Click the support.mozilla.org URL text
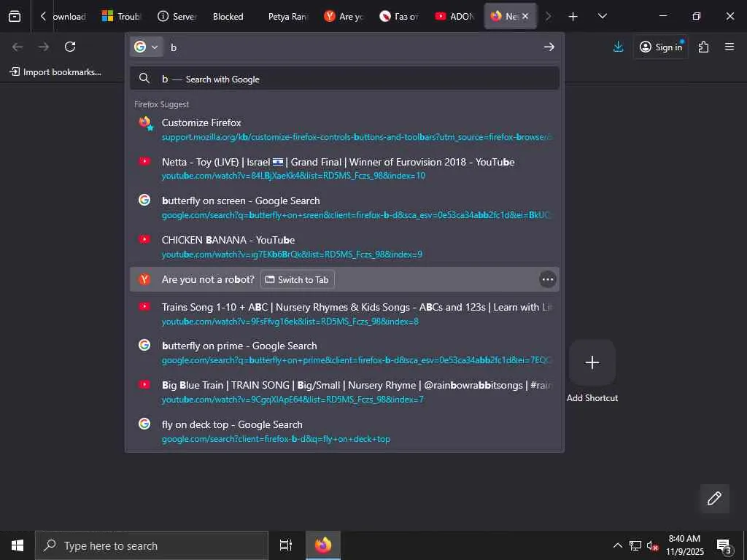Screen dimensions: 747x560 click(356, 137)
